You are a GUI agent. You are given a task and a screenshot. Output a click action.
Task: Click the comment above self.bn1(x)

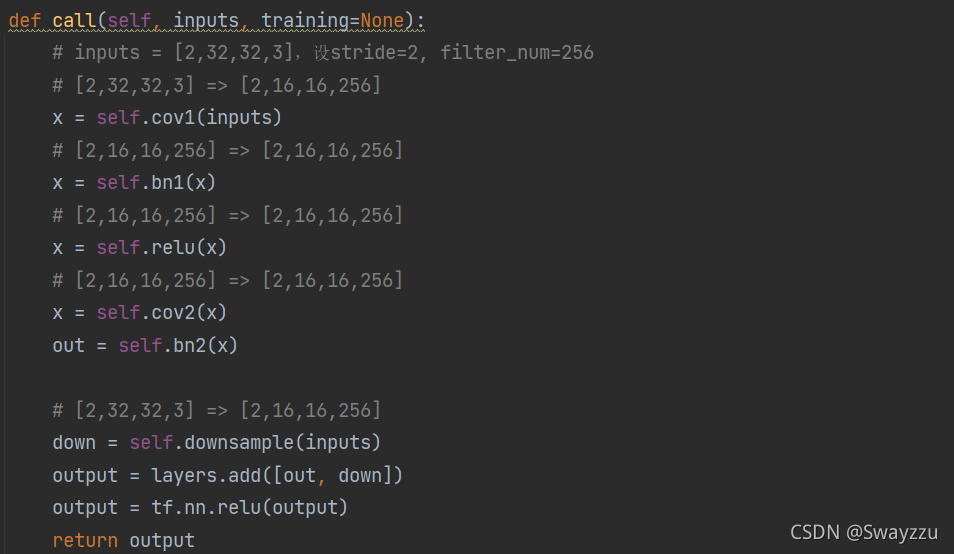point(228,150)
